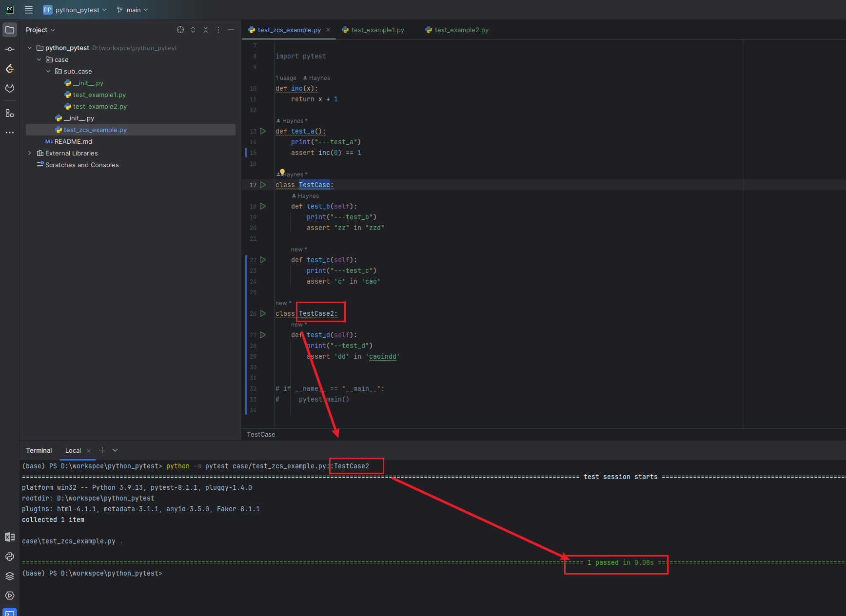Screen dimensions: 846x616
Task: Open the GitLab-style fox sidebar icon
Action: coord(10,88)
